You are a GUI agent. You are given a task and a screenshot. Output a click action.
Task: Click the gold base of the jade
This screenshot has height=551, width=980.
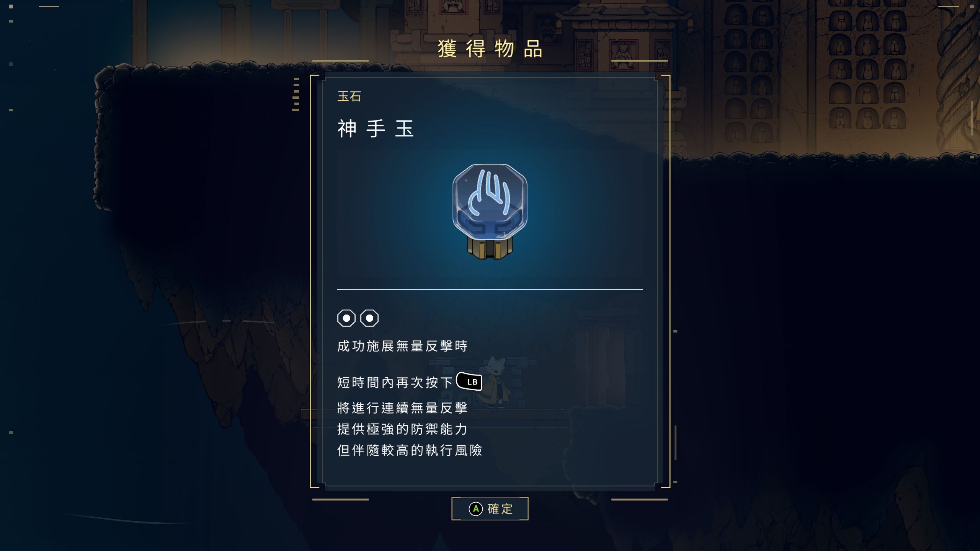tap(489, 249)
